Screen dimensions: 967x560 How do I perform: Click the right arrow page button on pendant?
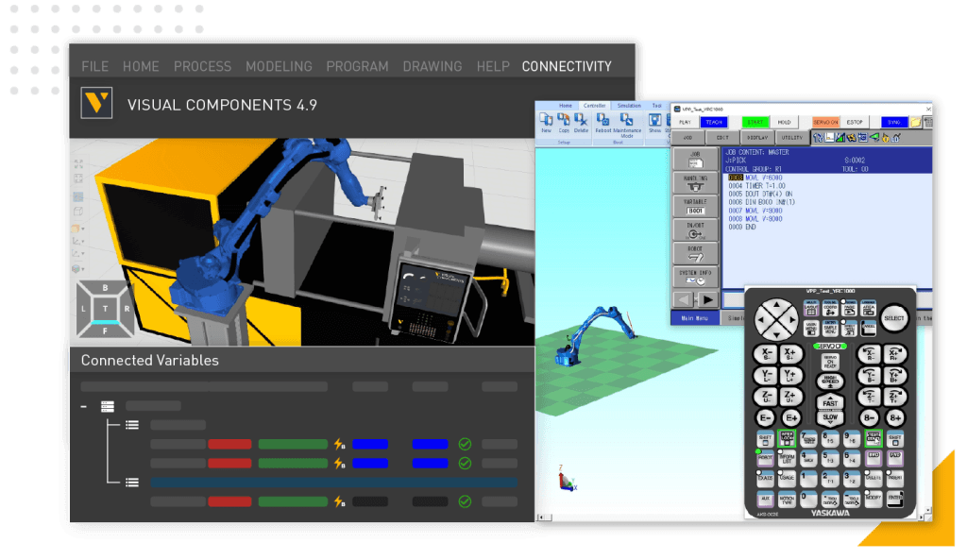[707, 299]
